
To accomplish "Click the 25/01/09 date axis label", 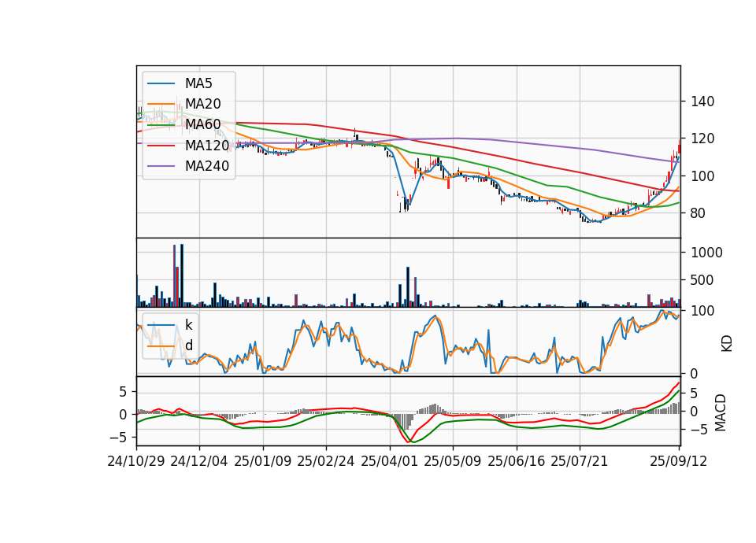I will click(263, 461).
